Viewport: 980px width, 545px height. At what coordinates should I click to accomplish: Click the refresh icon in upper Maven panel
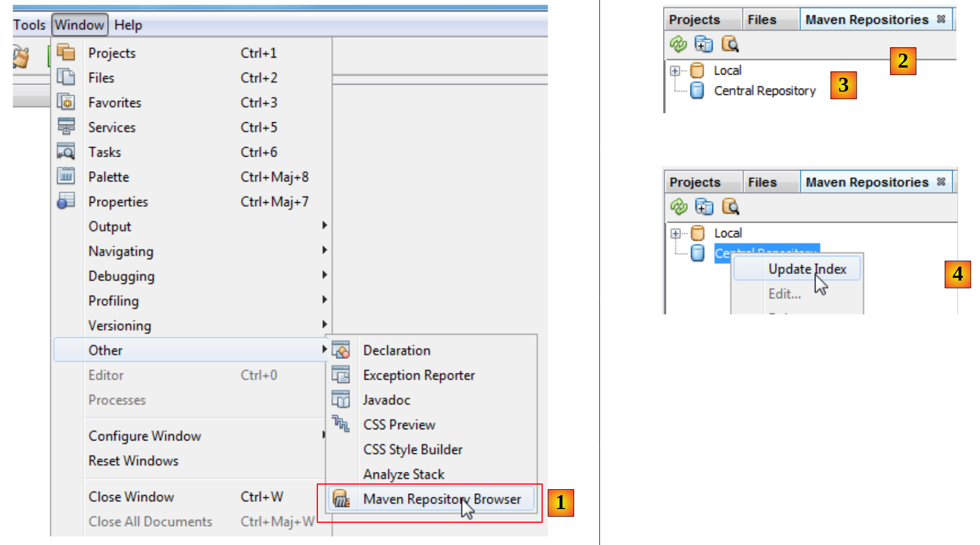pyautogui.click(x=678, y=44)
